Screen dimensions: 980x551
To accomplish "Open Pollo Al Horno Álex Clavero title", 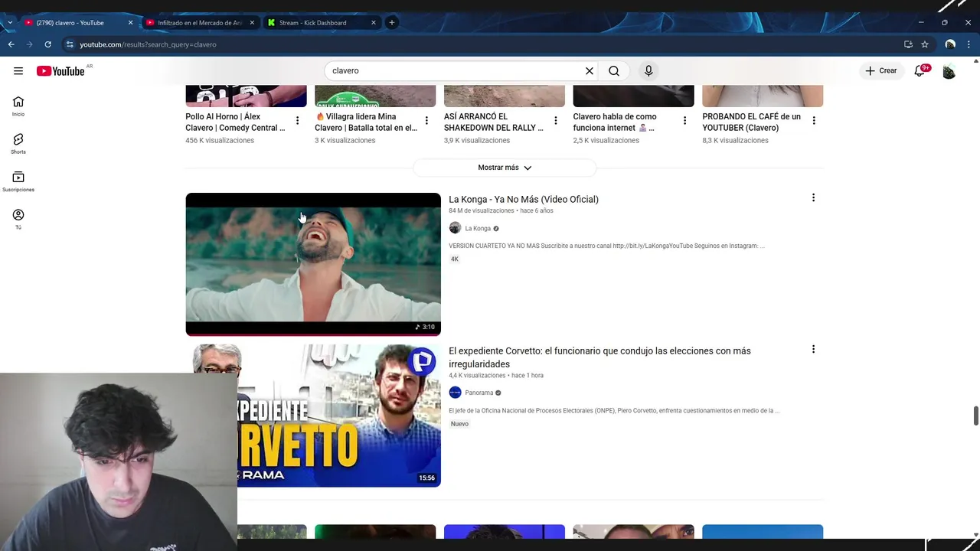I will (x=236, y=122).
